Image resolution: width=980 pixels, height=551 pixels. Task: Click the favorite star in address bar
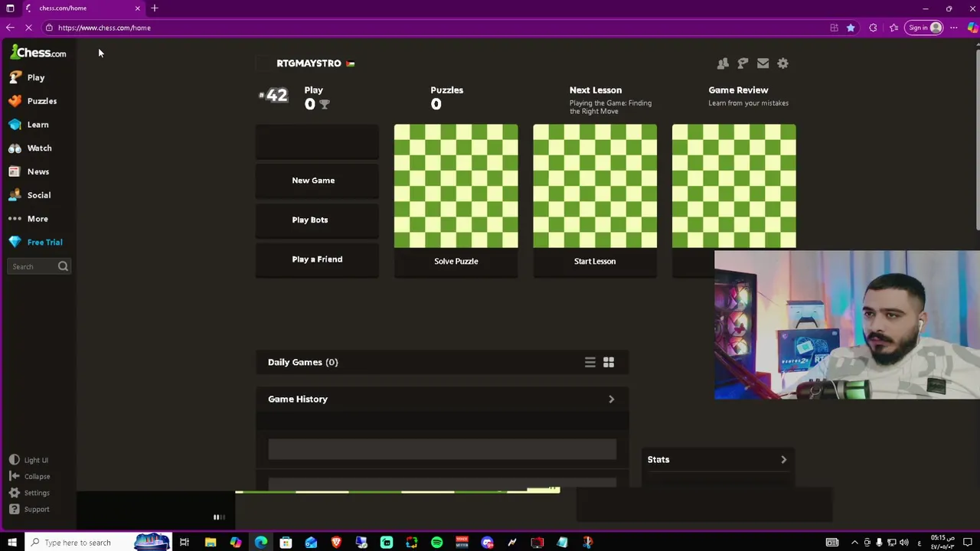pyautogui.click(x=851, y=28)
